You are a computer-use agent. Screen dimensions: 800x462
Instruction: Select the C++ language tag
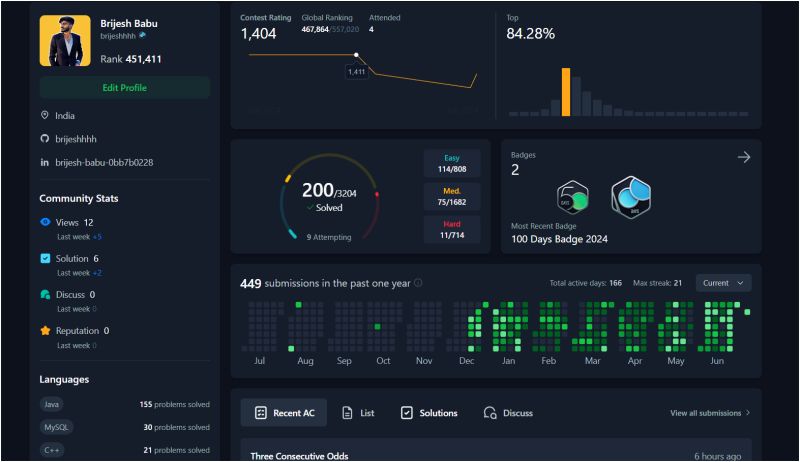(52, 450)
